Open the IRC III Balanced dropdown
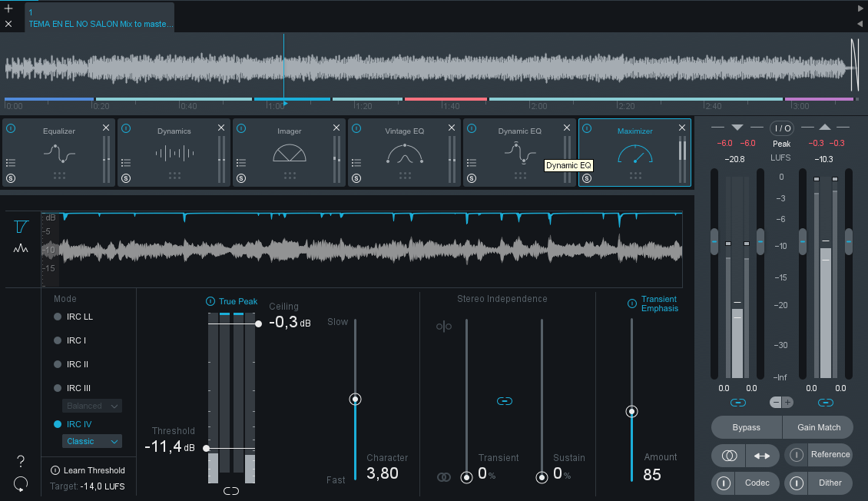Viewport: 868px width, 501px height. point(92,406)
